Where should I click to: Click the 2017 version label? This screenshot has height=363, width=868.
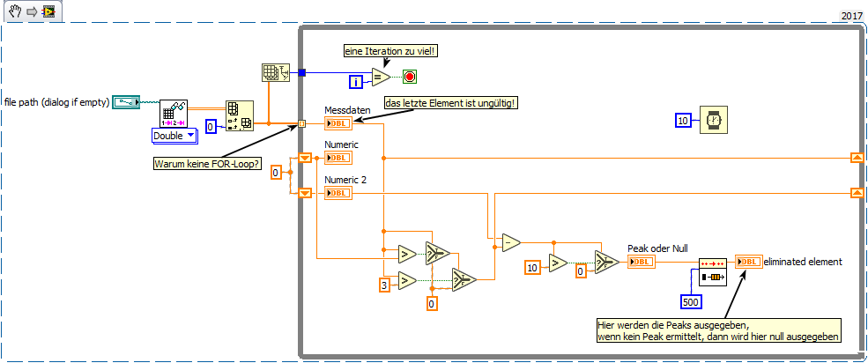[x=852, y=16]
